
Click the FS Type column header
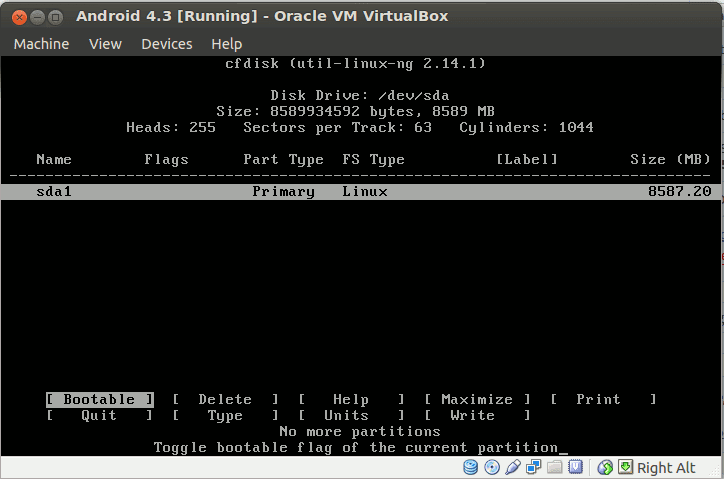pyautogui.click(x=373, y=159)
